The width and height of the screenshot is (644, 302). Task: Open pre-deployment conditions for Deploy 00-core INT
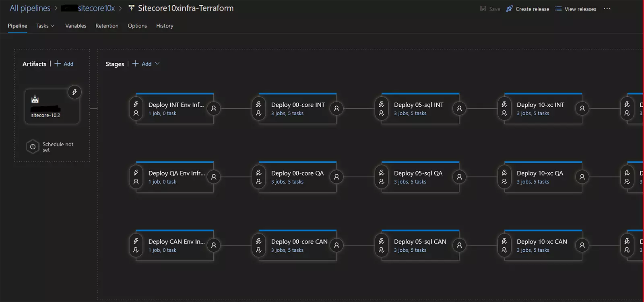pyautogui.click(x=259, y=109)
